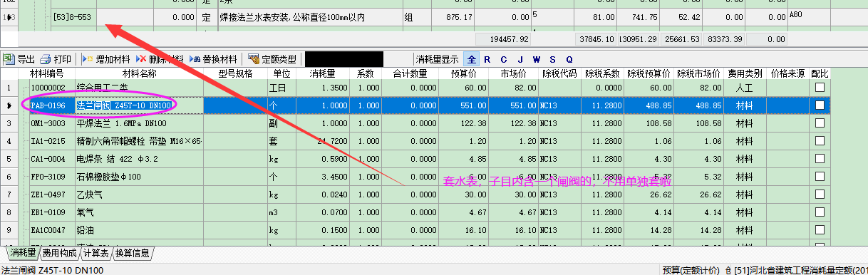
Task: Switch to the 计算表 tab
Action: click(x=95, y=253)
